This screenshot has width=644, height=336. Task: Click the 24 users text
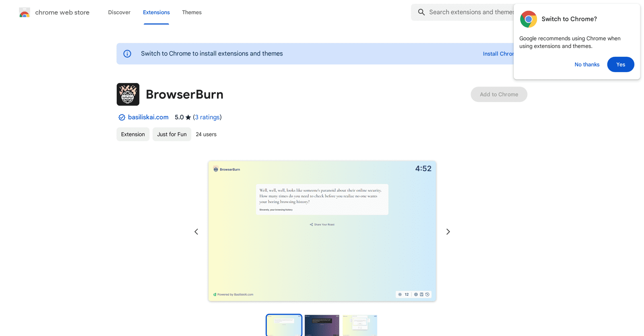[206, 134]
